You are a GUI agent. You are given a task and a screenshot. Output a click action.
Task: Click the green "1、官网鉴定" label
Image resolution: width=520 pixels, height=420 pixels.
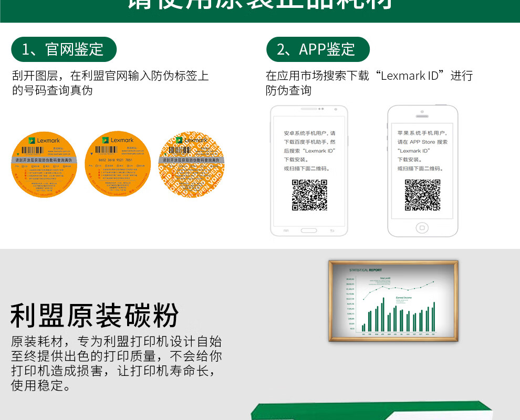[64, 49]
